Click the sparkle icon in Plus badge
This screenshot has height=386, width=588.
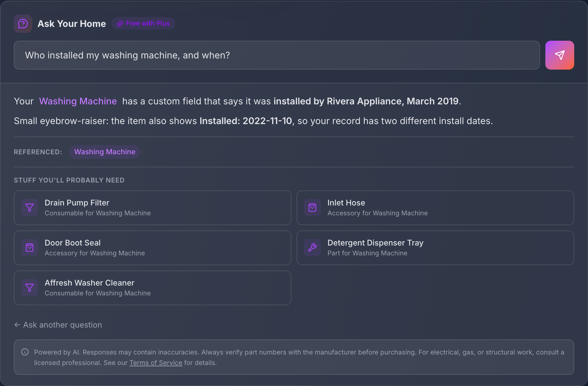click(120, 24)
